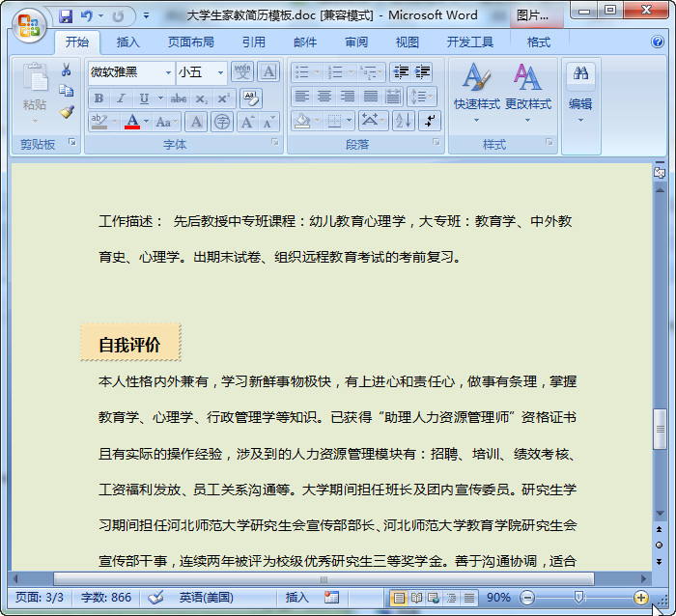The height and width of the screenshot is (616, 676).
Task: Open borders dropdown arrow
Action: (350, 121)
